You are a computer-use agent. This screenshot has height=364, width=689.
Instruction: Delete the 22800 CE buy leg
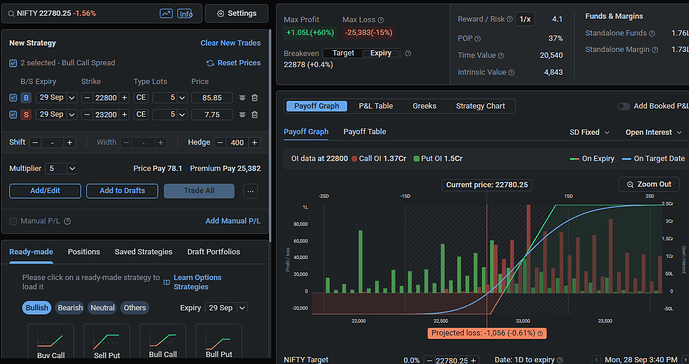click(254, 98)
